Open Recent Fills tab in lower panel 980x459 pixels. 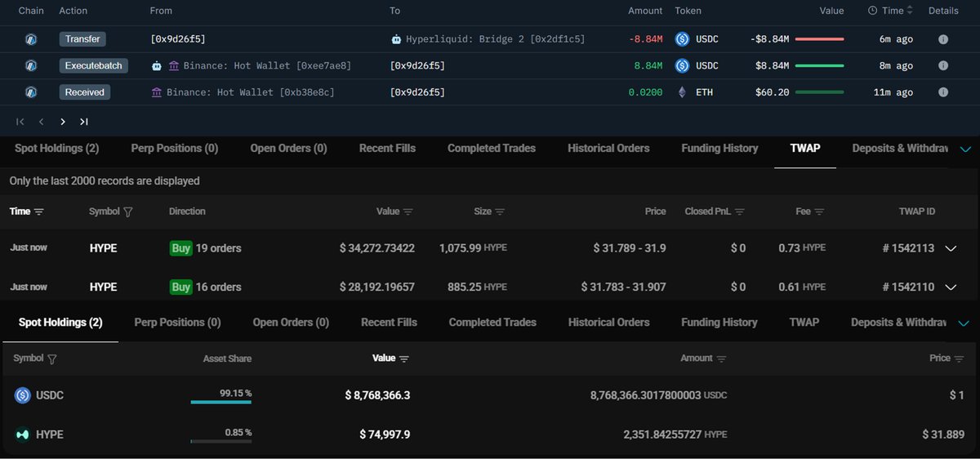(389, 323)
